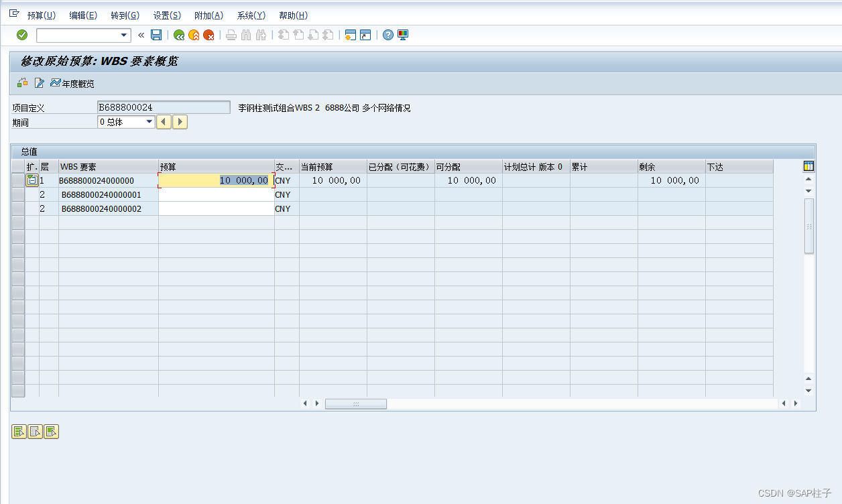842x504 pixels.
Task: Click the 累计 column header
Action: (x=604, y=166)
